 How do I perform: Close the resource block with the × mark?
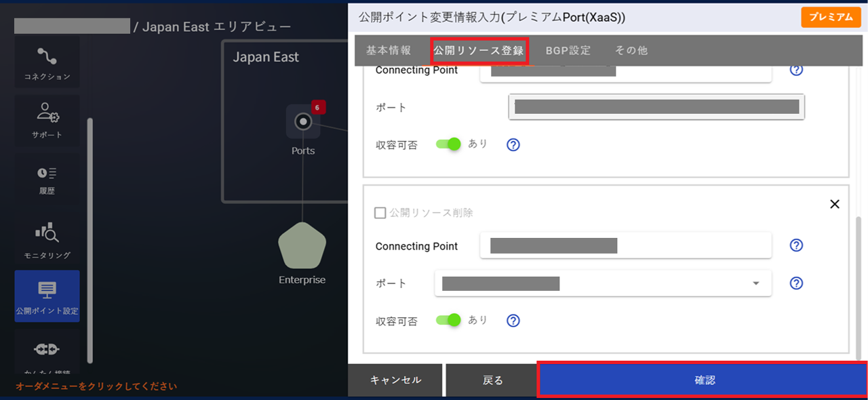coord(835,203)
